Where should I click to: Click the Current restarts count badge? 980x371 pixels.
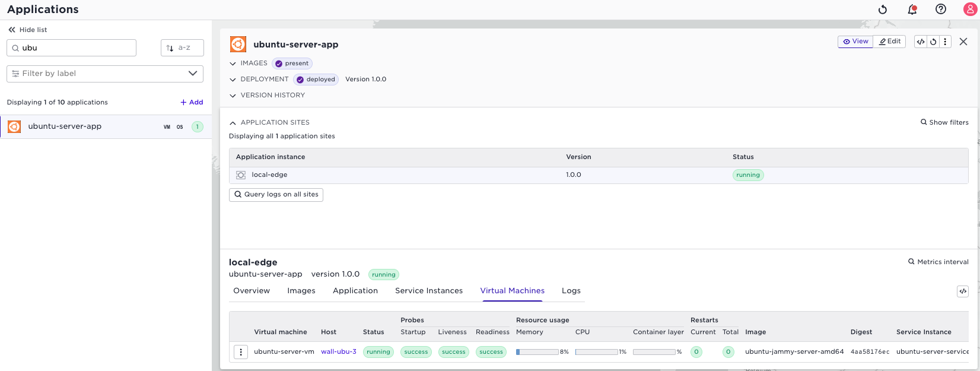pos(696,352)
